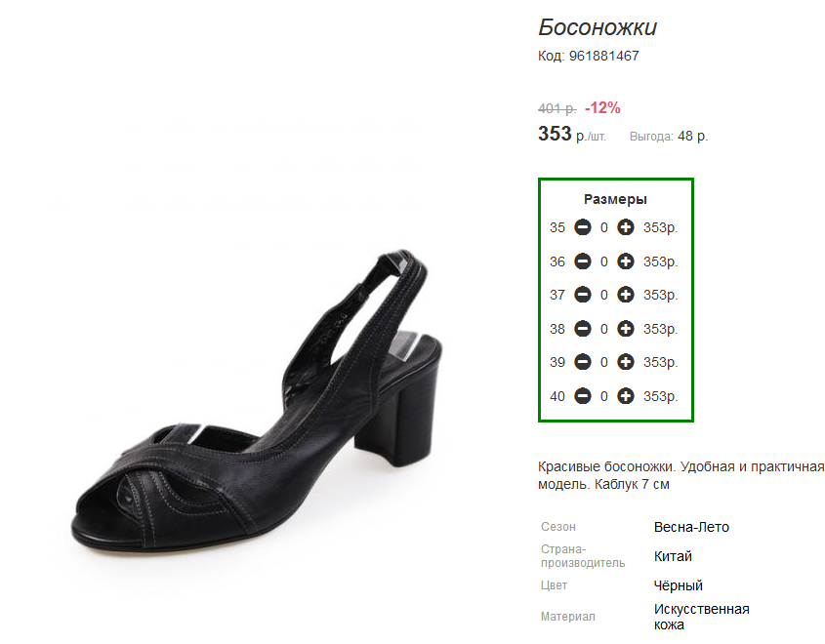This screenshot has height=644, width=825.
Task: Select the quantity value for size 35
Action: click(x=604, y=227)
